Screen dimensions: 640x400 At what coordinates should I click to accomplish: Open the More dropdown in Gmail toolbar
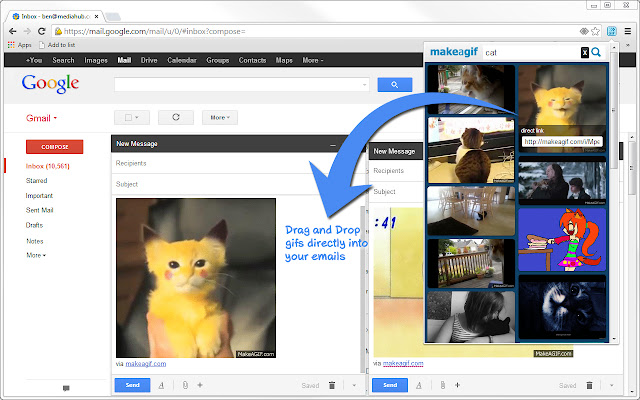220,118
